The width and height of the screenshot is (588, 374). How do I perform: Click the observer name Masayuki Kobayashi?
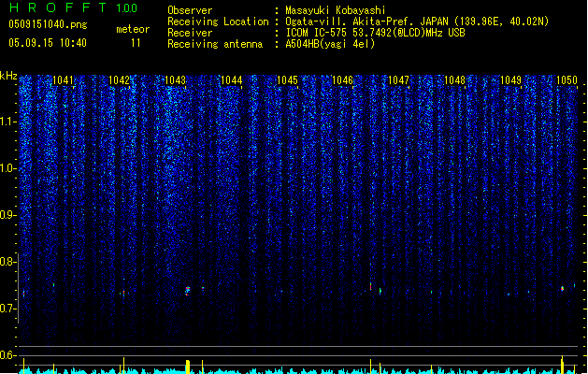(x=336, y=10)
